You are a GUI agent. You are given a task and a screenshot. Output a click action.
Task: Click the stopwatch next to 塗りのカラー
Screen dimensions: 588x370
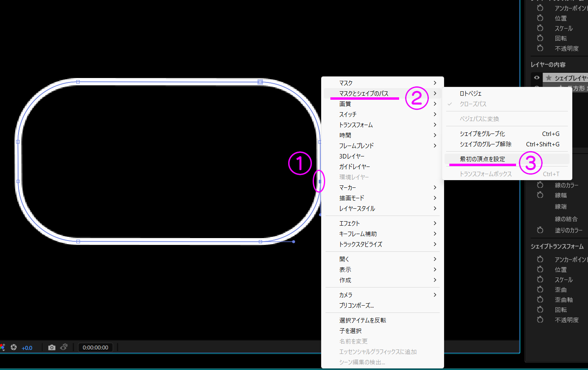tap(540, 230)
